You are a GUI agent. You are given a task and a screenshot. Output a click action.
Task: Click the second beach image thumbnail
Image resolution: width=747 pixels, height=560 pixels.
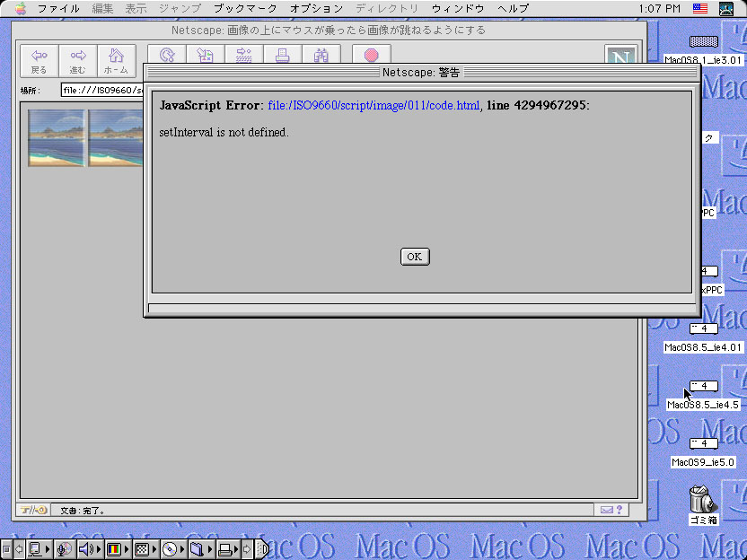point(116,138)
